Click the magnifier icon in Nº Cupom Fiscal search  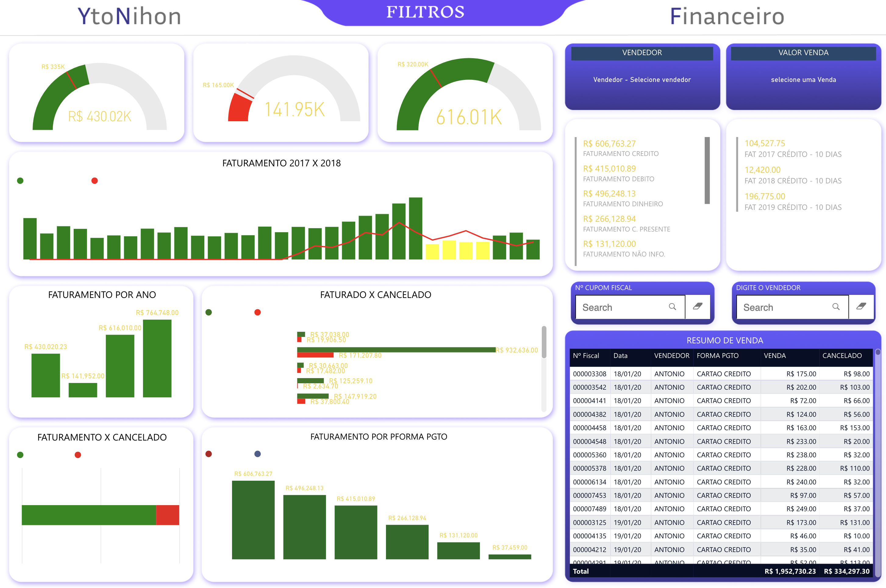(673, 307)
